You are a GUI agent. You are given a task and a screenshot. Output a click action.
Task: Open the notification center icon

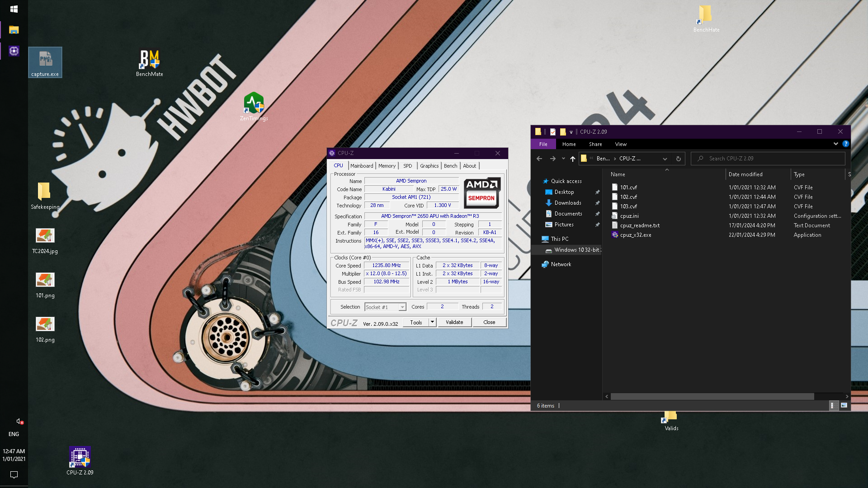[x=14, y=474]
